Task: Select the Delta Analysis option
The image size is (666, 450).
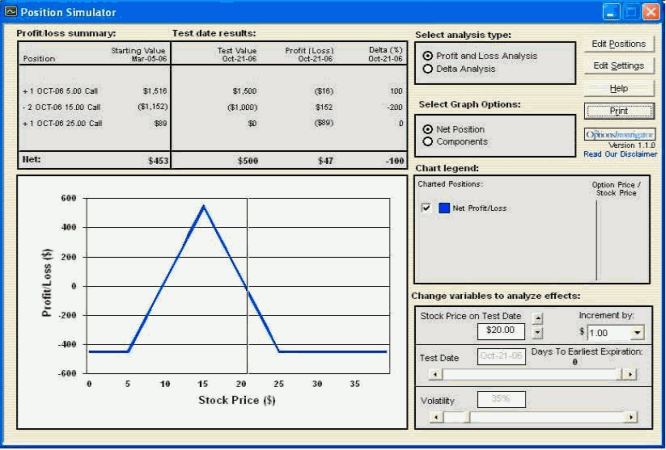Action: [429, 69]
